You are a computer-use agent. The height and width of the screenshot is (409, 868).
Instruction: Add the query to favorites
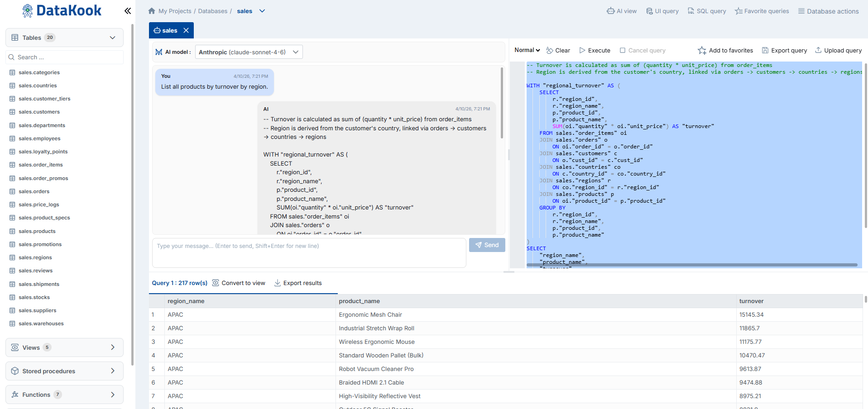[725, 50]
